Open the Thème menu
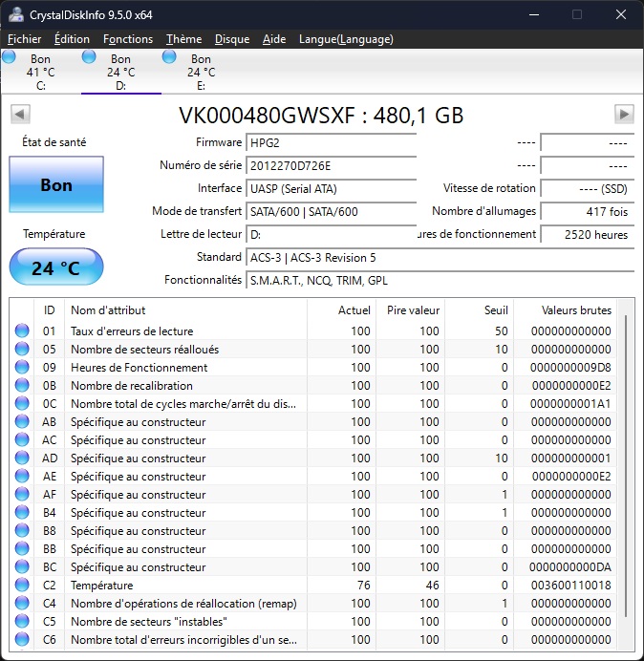Screen dimensions: 644x661 click(x=183, y=39)
